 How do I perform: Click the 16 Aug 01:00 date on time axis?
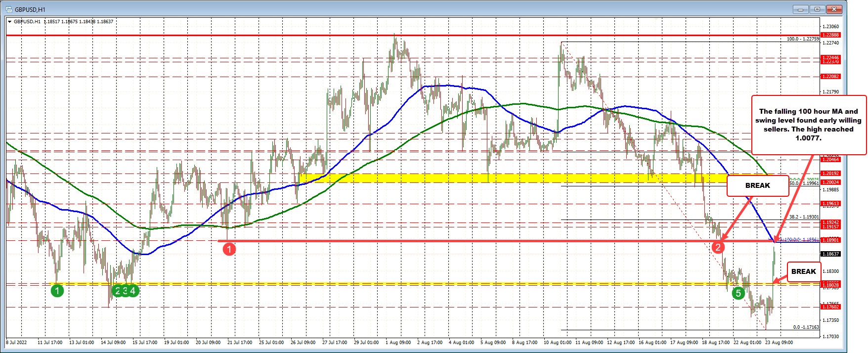click(652, 342)
